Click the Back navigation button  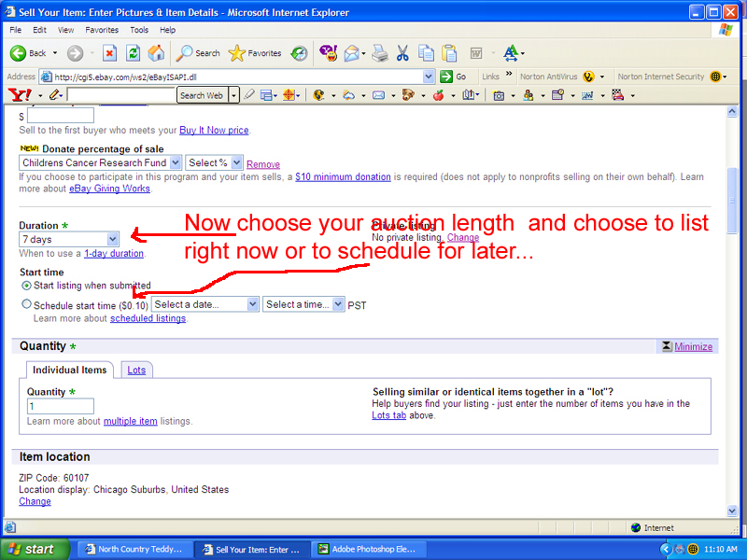pos(28,53)
